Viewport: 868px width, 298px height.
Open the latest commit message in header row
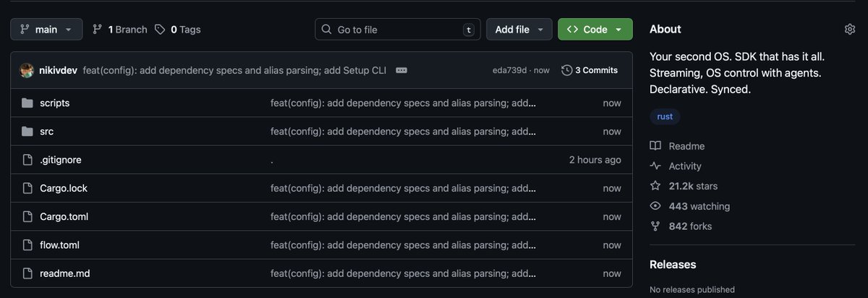coord(234,70)
